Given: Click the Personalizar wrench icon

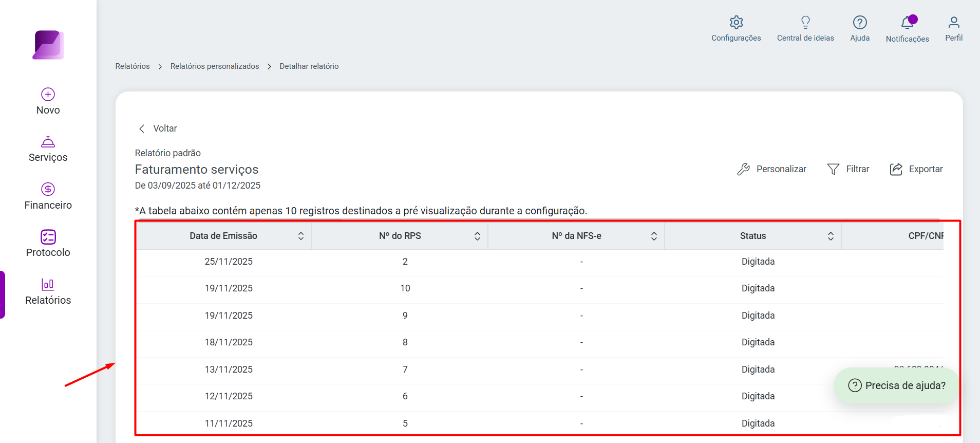Looking at the screenshot, I should tap(743, 169).
